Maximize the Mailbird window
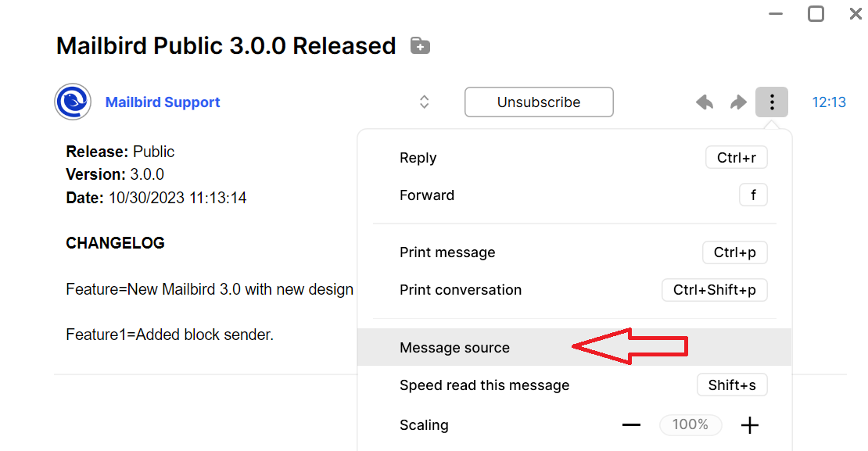 pos(816,14)
